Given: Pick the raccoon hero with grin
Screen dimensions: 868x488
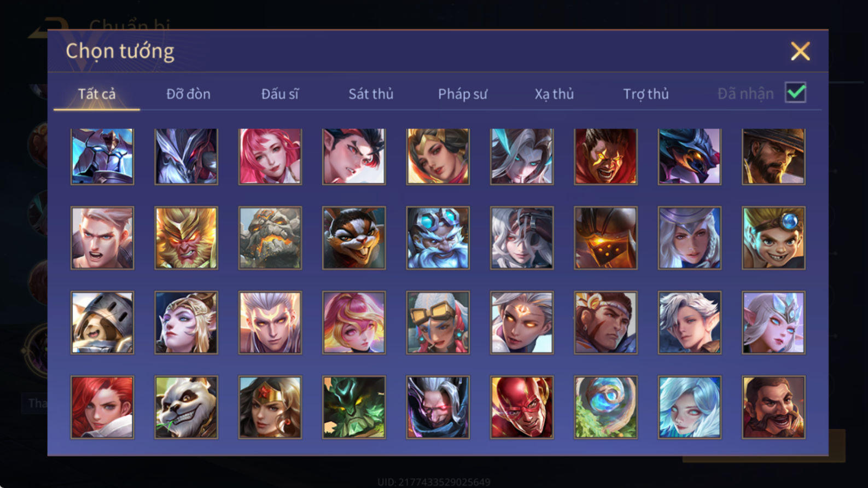Looking at the screenshot, I should pyautogui.click(x=354, y=238).
